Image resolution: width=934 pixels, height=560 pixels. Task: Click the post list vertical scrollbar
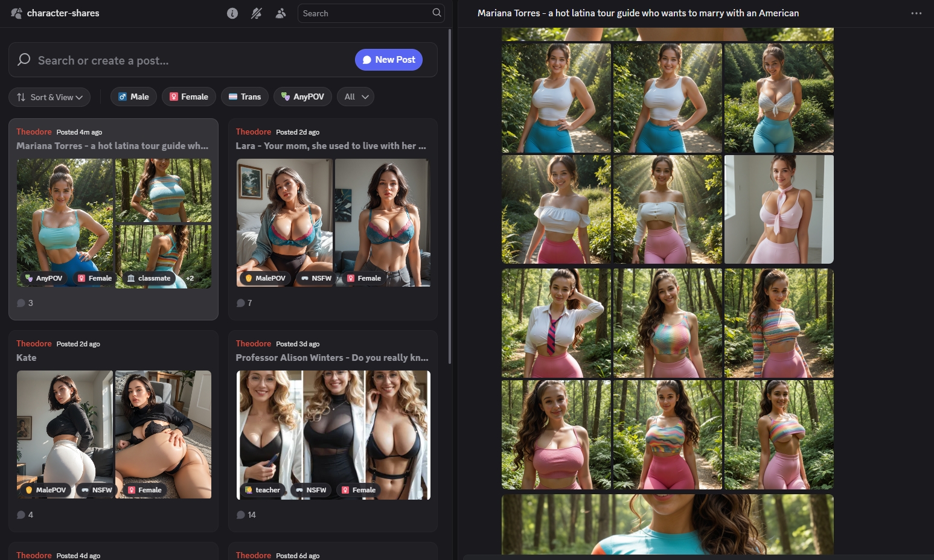pos(449,196)
